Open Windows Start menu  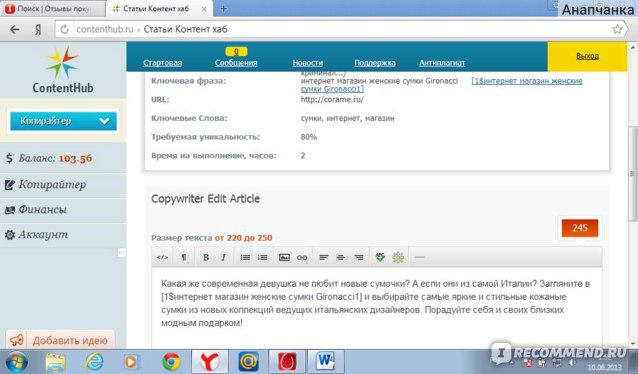tap(16, 362)
